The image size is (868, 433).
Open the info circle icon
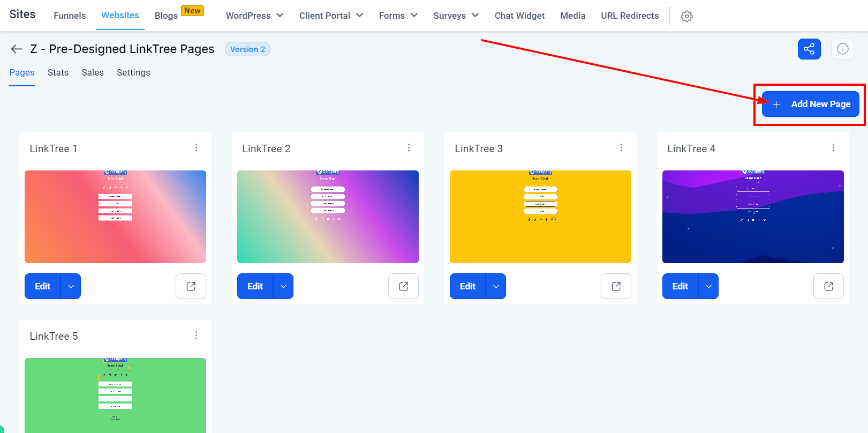(842, 49)
